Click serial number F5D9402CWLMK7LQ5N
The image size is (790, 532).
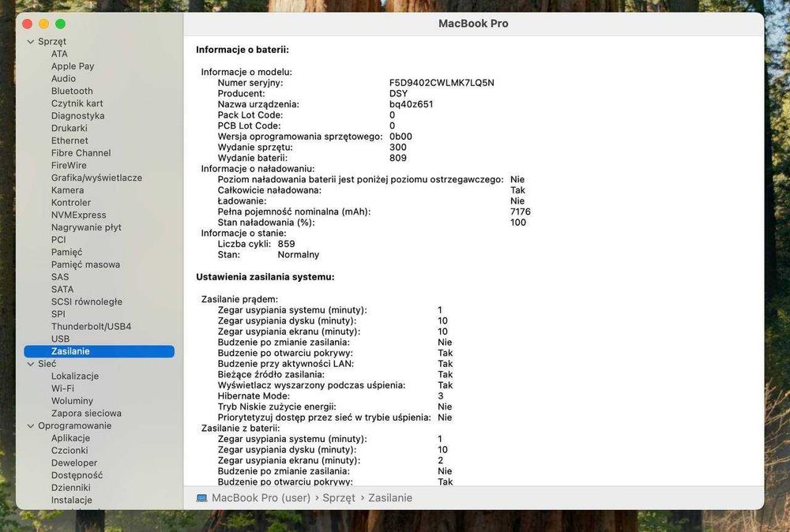[442, 83]
